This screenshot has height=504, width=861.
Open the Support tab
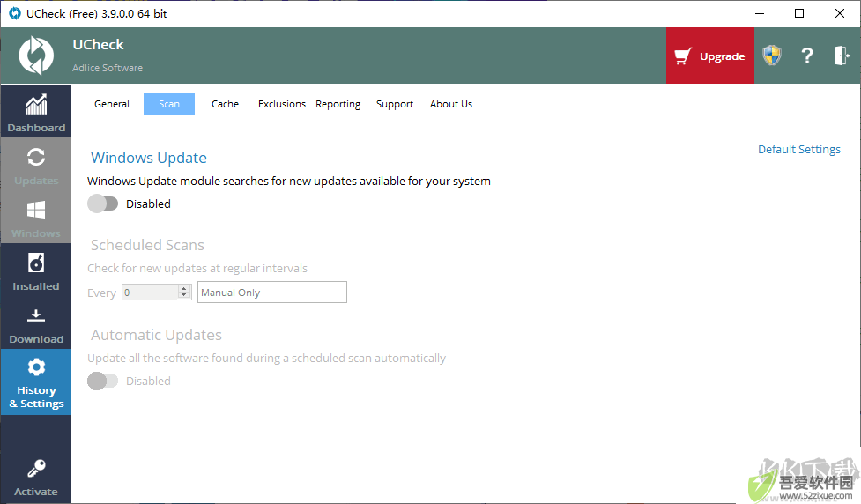pos(394,104)
